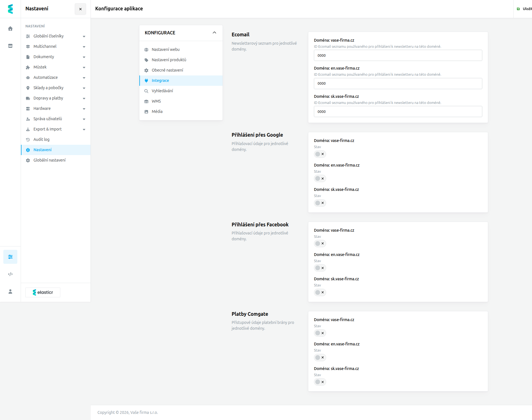Viewport: 532px width, 420px height.
Task: Click the Obecné nastavení gear icon
Action: (x=146, y=70)
